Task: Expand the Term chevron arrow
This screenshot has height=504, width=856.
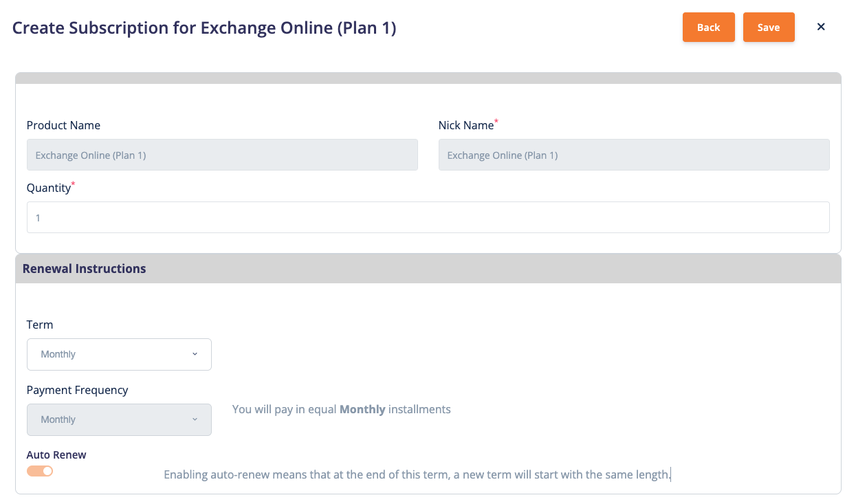Action: [x=195, y=353]
